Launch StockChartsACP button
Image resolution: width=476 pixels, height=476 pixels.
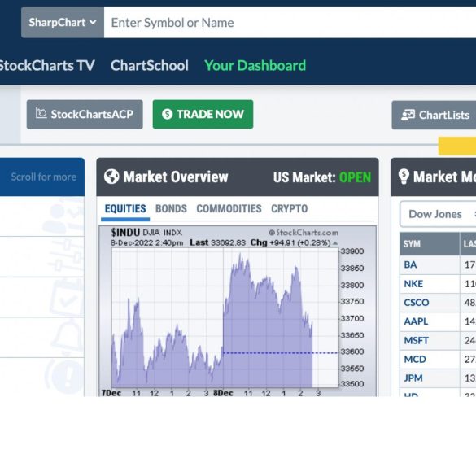[85, 115]
